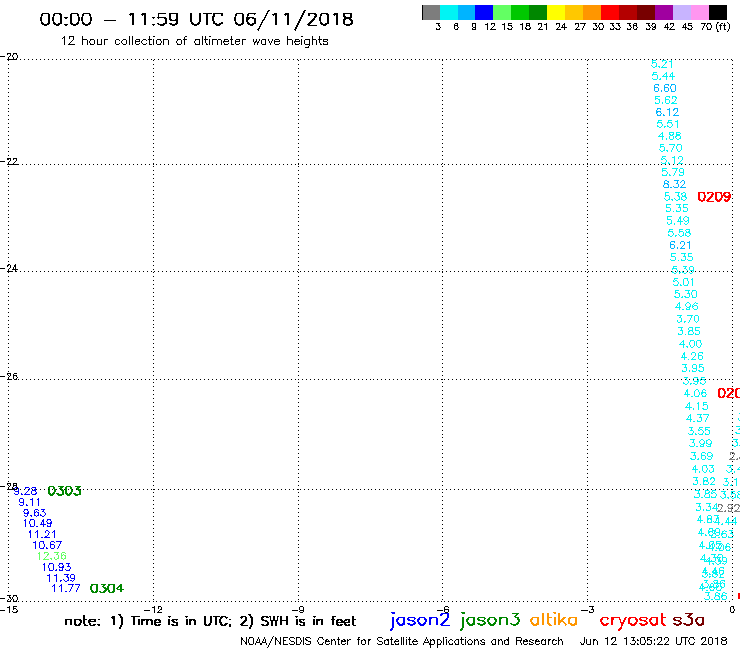Click the wave height value 5.01
This screenshot has width=740, height=650.
683,282
